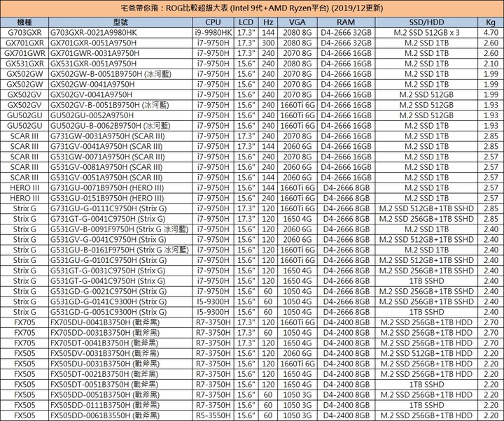
Task: Select model cell FX505DV-0031B3750H (戰斧黑)
Action: click(120, 353)
